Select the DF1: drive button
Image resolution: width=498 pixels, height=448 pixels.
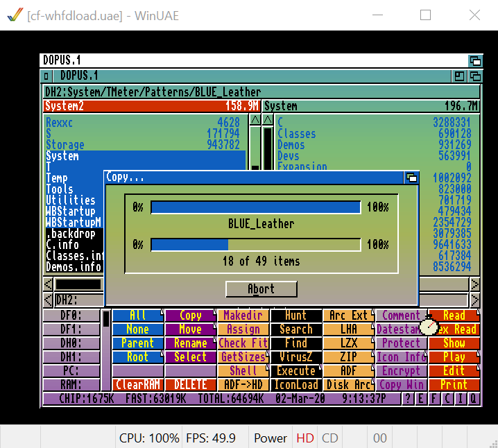pyautogui.click(x=71, y=329)
